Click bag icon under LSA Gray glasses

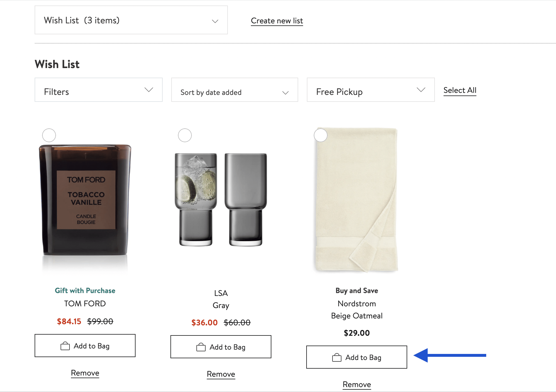pos(201,347)
